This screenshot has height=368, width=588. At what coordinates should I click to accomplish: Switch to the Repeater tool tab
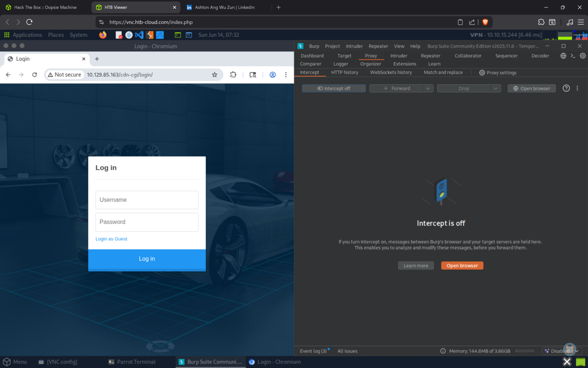click(430, 56)
